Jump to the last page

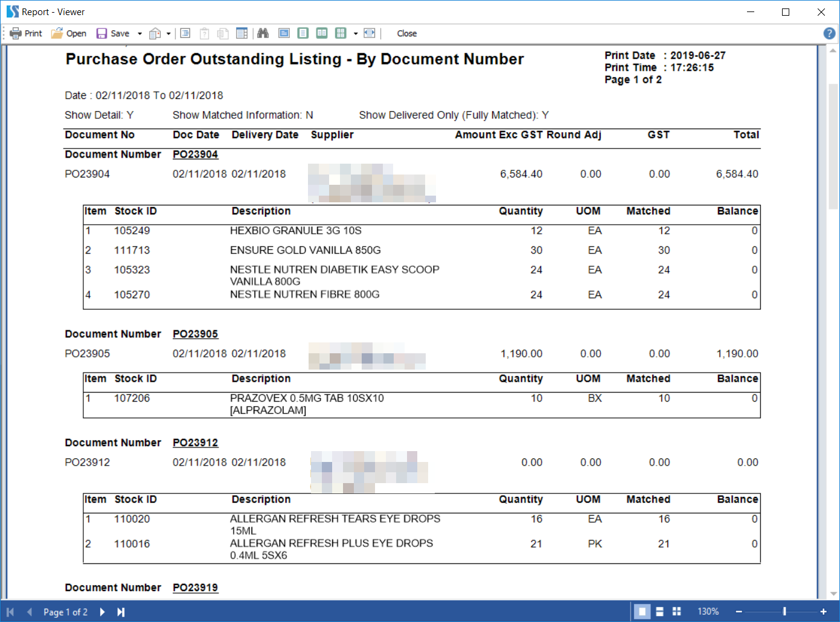coord(121,612)
